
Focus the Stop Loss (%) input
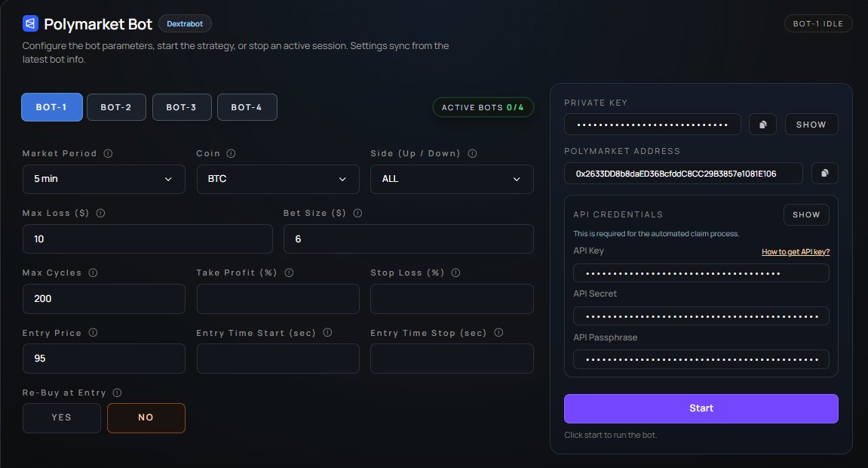coord(452,298)
